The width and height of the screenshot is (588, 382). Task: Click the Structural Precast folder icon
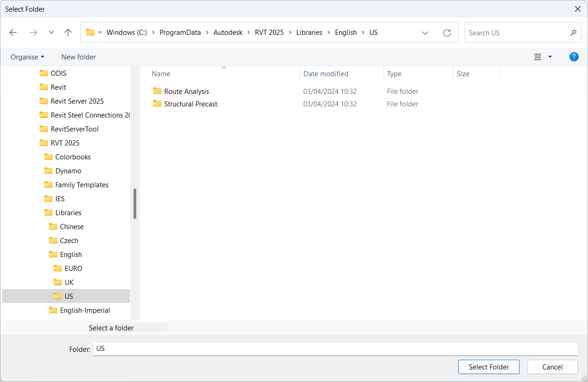(157, 104)
